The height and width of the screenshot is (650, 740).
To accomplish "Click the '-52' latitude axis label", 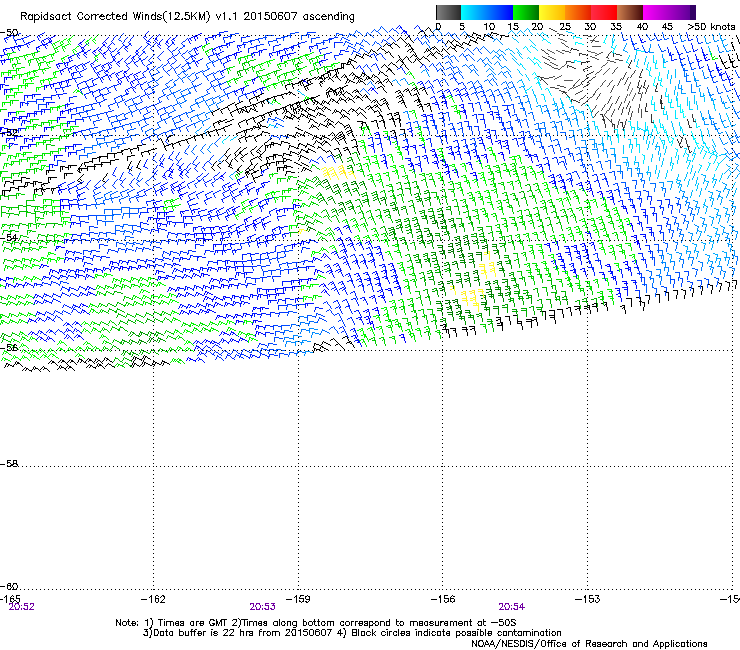I will (9, 133).
